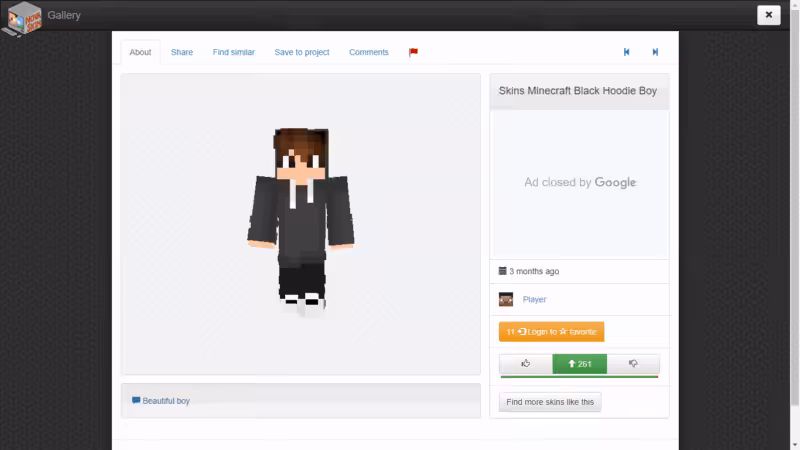The width and height of the screenshot is (800, 450).
Task: Click the NovaSkin logo icon
Action: [22, 19]
